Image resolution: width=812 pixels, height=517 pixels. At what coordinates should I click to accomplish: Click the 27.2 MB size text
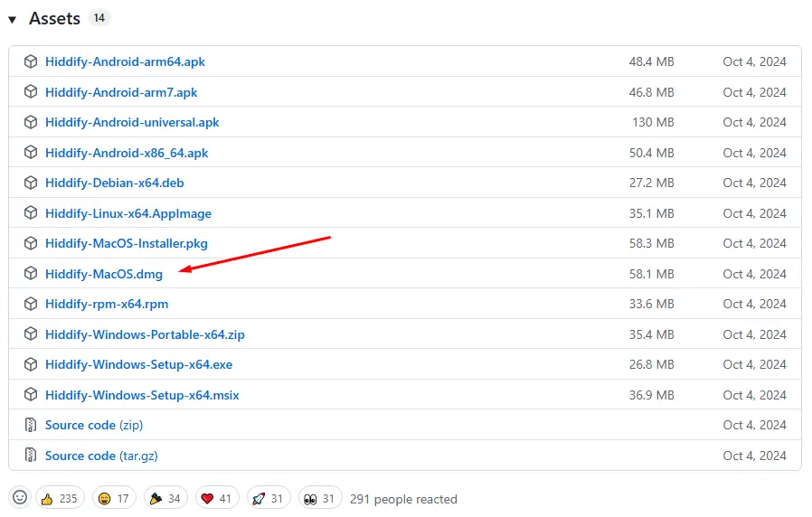[651, 183]
